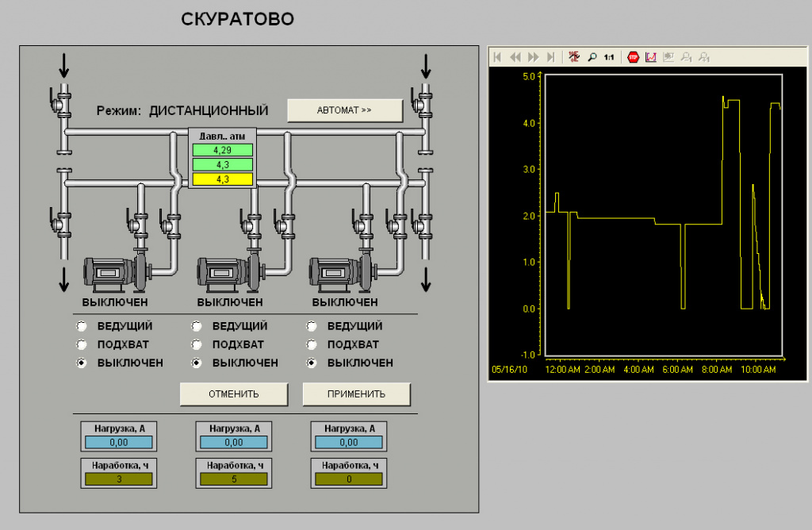This screenshot has width=812, height=530.
Task: Click first pump Нагрузка current field
Action: 119,443
